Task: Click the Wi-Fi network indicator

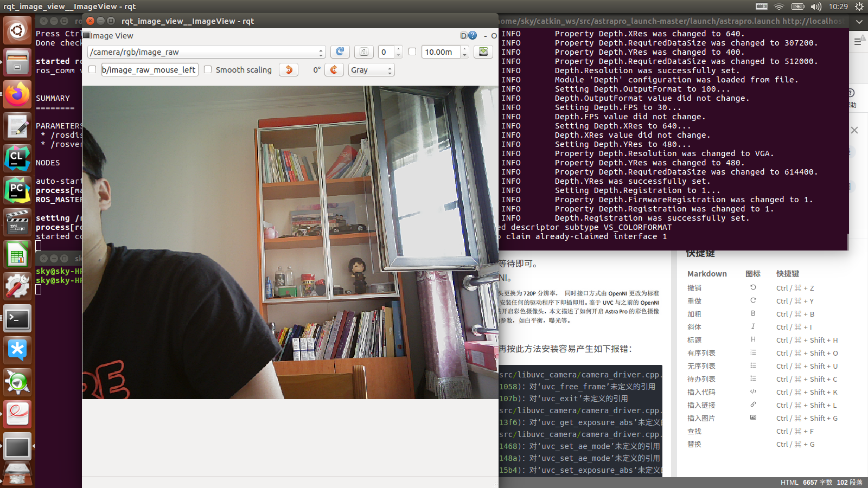Action: pyautogui.click(x=779, y=7)
